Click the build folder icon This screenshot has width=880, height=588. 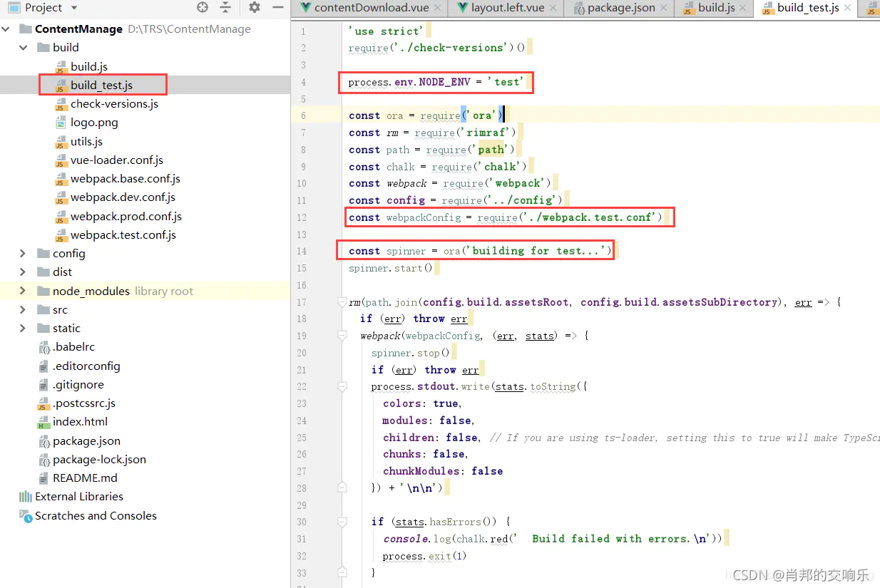coord(43,48)
